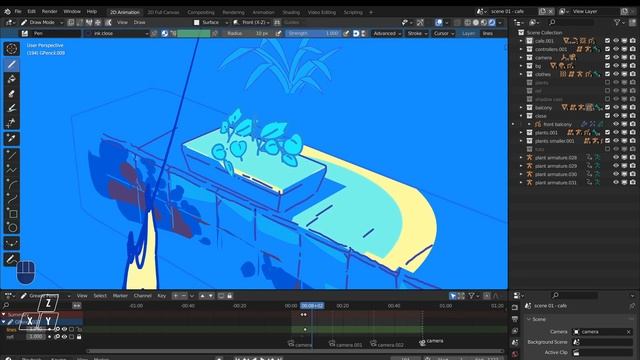
Task: Toggle visibility eye of the lines layer
Action: click(64, 329)
